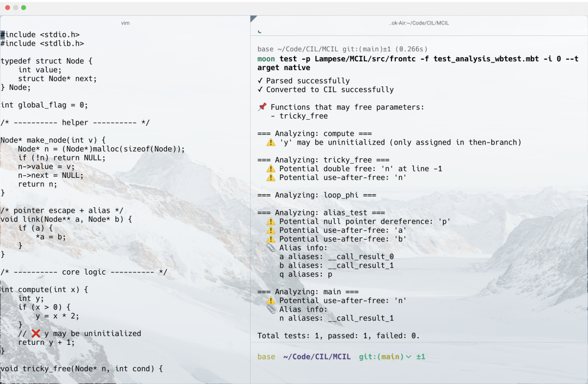Click the 'y = x * 2;' line
This screenshot has width=588, height=384.
[57, 316]
